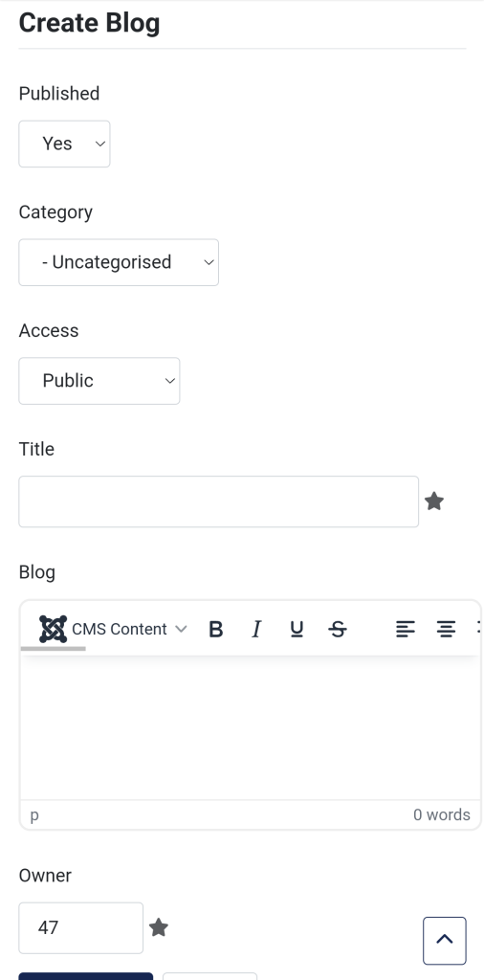Click the 0 words counter
Image resolution: width=484 pixels, height=980 pixels.
pos(442,815)
